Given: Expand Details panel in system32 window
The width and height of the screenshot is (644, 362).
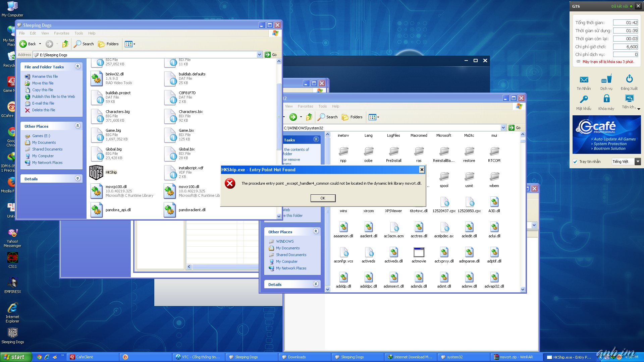Looking at the screenshot, I should [x=316, y=284].
